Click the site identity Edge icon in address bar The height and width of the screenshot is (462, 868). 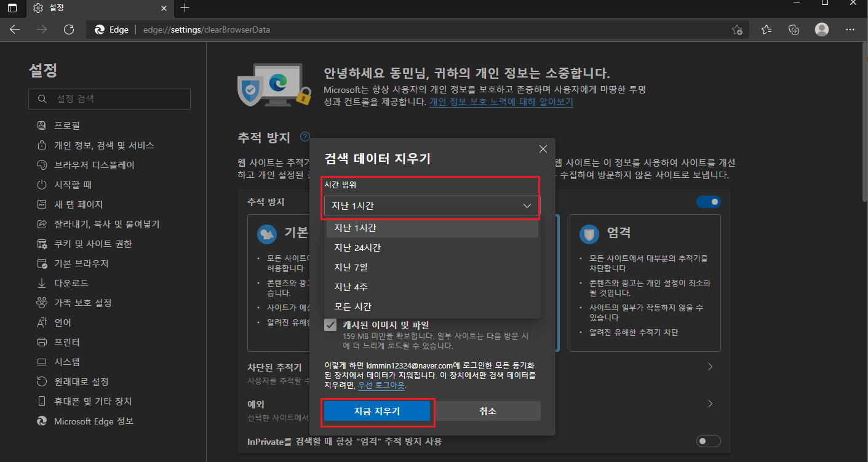click(100, 30)
